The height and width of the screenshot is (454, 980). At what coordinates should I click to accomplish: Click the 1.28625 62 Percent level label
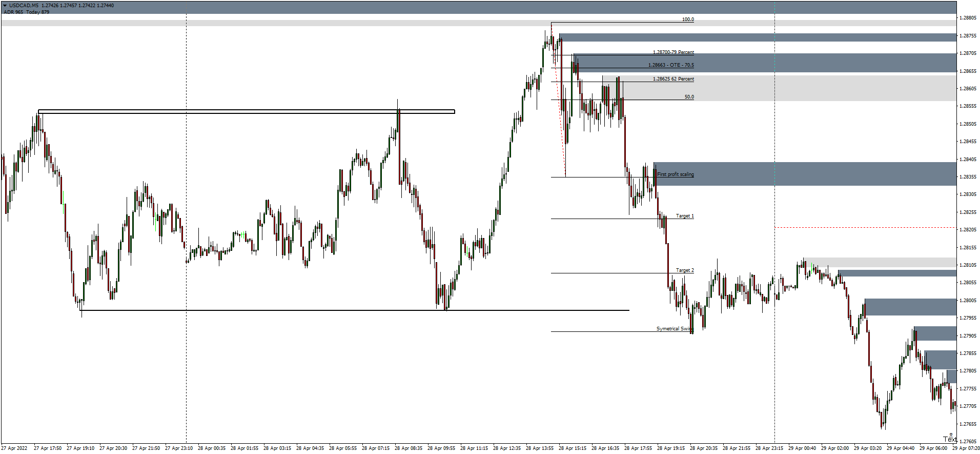pyautogui.click(x=673, y=79)
